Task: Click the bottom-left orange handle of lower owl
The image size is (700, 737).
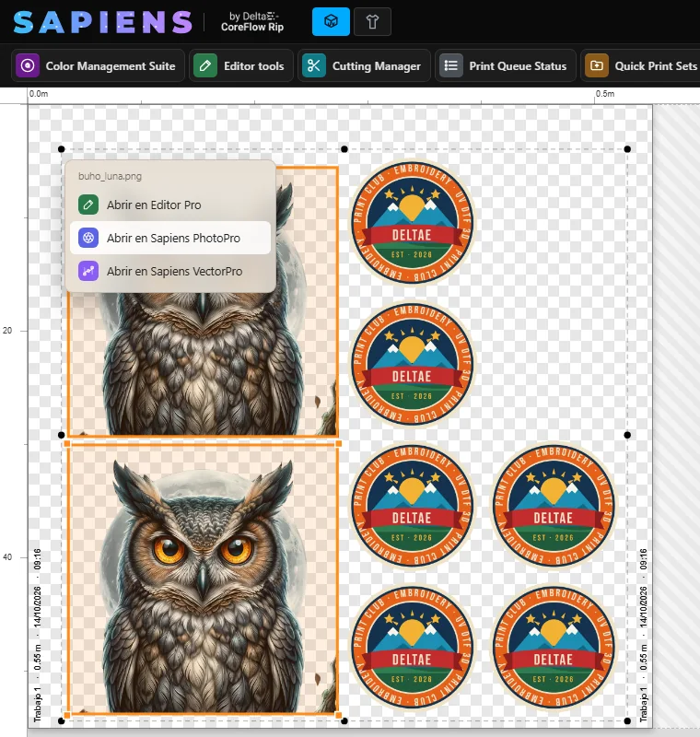Action: [x=67, y=716]
